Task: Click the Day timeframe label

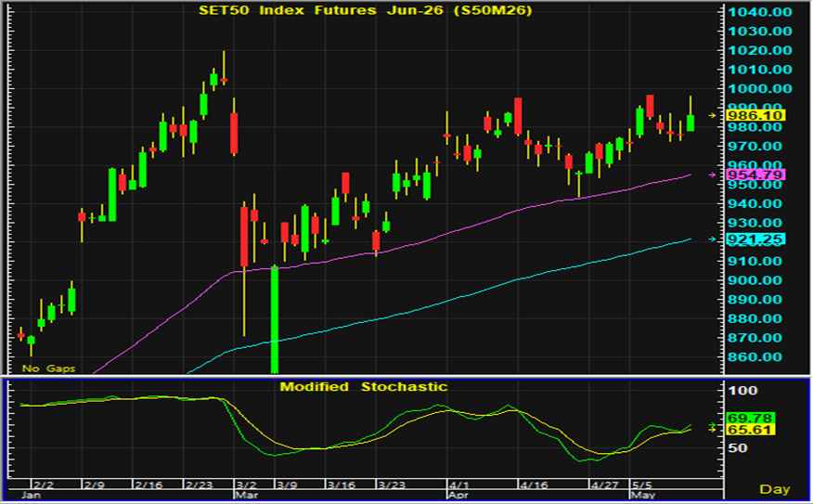Action: click(775, 489)
